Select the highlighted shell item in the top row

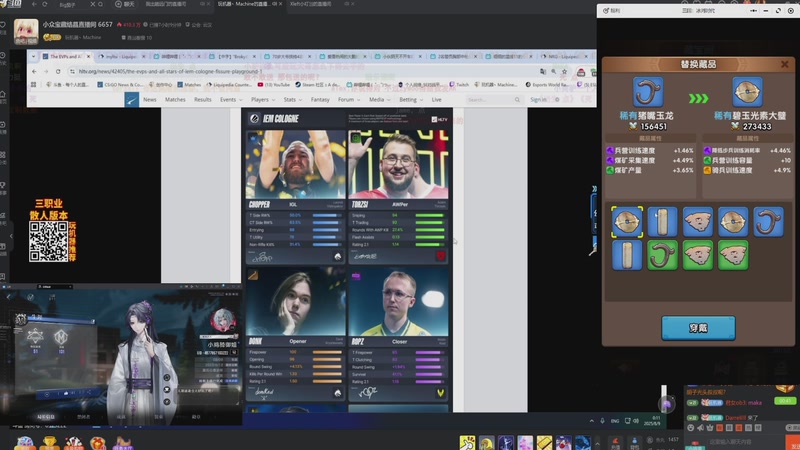point(627,222)
